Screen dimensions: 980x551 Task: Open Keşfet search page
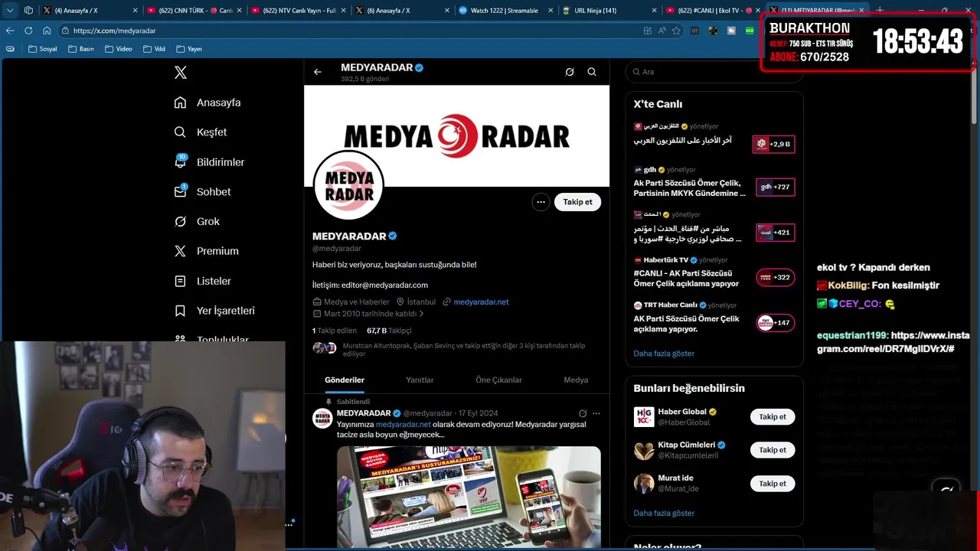(x=201, y=132)
